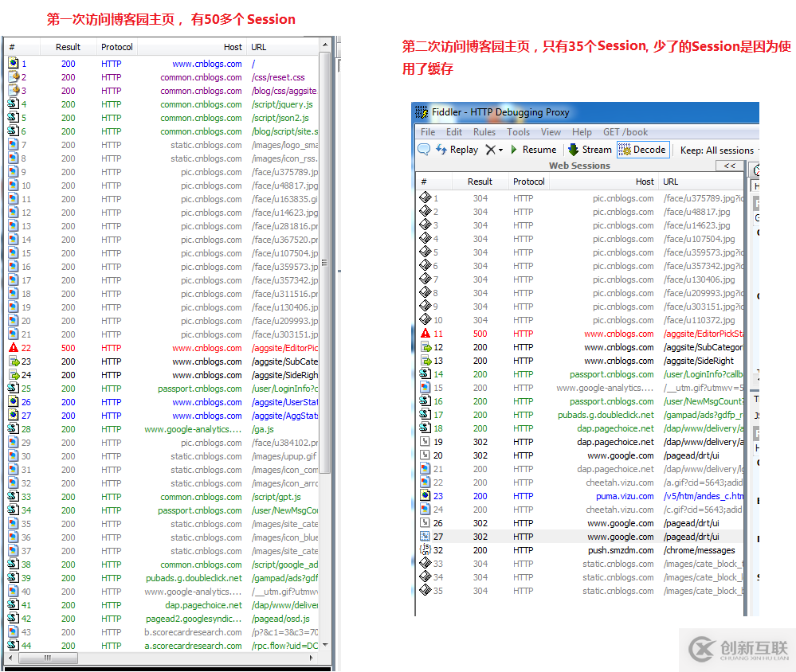
Task: Click URL /script/json2.js in left list
Action: click(280, 118)
